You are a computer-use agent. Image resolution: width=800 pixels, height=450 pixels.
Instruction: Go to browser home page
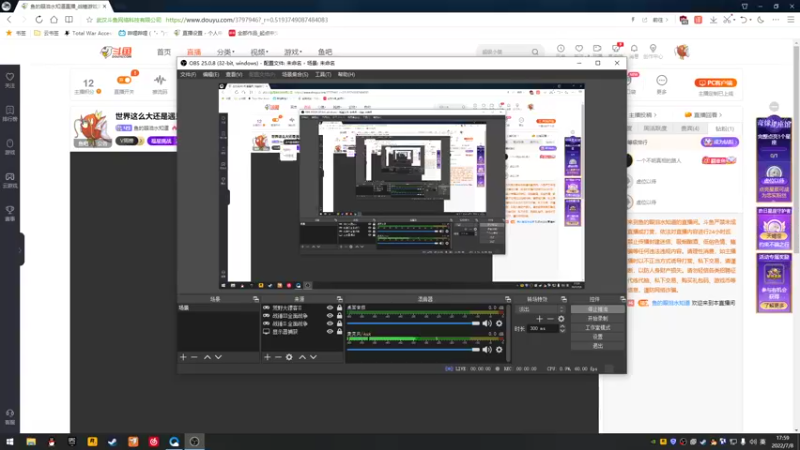coord(54,20)
